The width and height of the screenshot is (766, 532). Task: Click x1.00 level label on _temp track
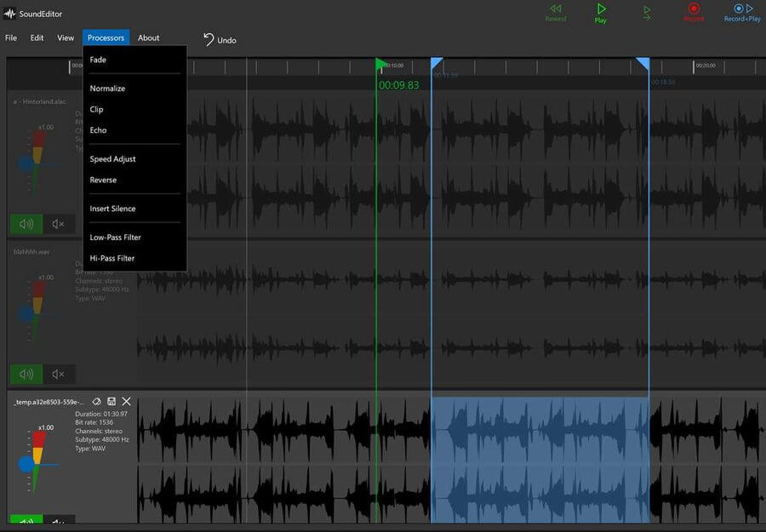click(x=46, y=427)
